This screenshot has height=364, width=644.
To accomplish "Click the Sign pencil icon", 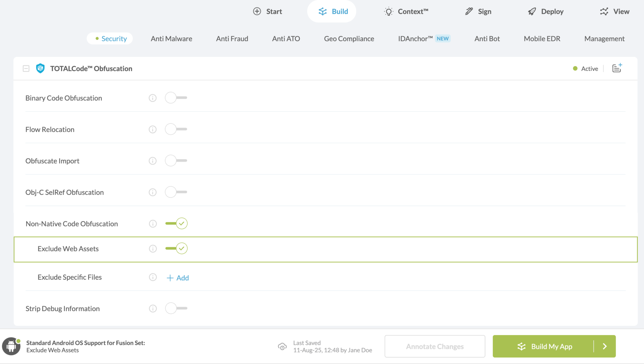I will 468,11.
